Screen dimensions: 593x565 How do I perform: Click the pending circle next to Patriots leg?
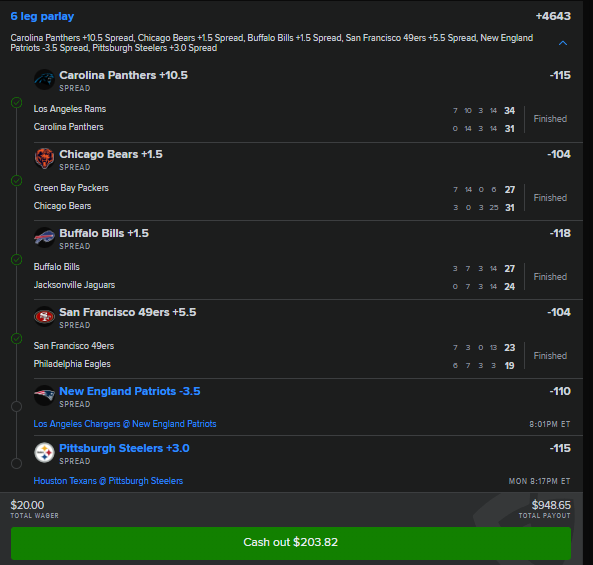17,407
